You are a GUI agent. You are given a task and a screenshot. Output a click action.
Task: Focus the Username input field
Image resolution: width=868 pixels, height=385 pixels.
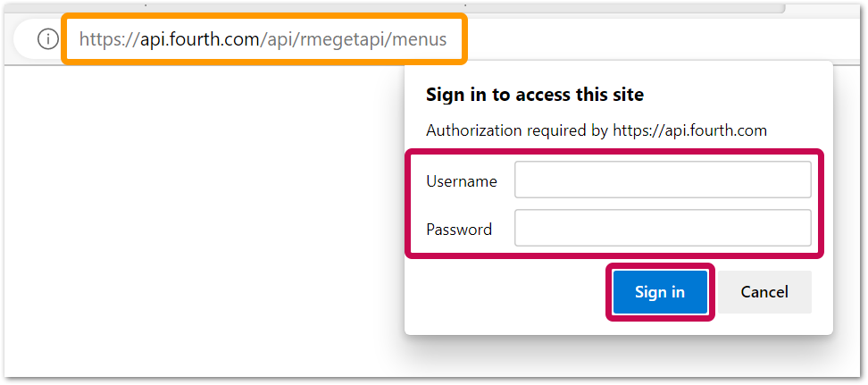click(663, 180)
